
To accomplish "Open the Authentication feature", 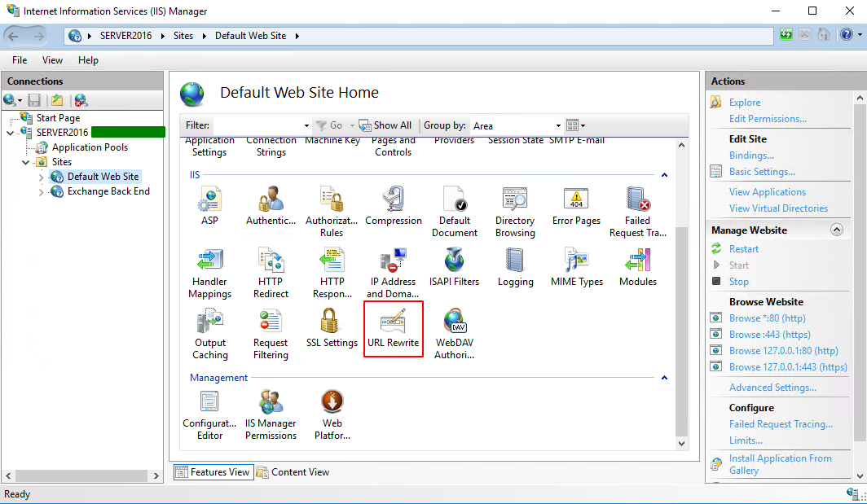I will (x=271, y=205).
